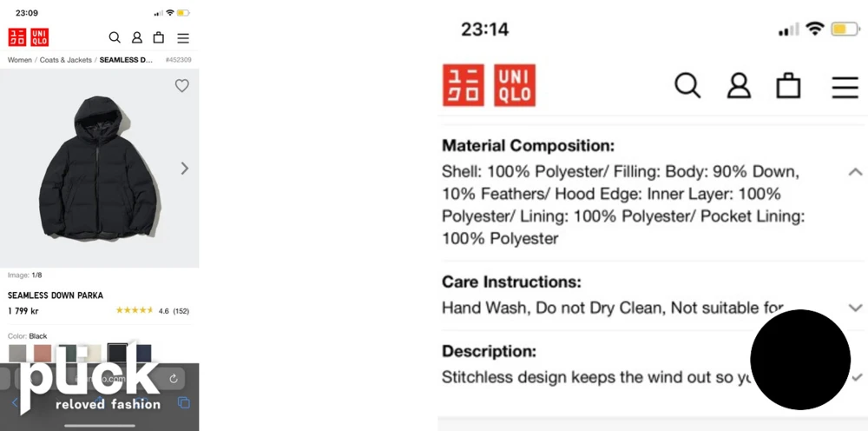Reload the page with Safari refresh icon
Viewport: 868px width, 431px height.
(x=174, y=378)
